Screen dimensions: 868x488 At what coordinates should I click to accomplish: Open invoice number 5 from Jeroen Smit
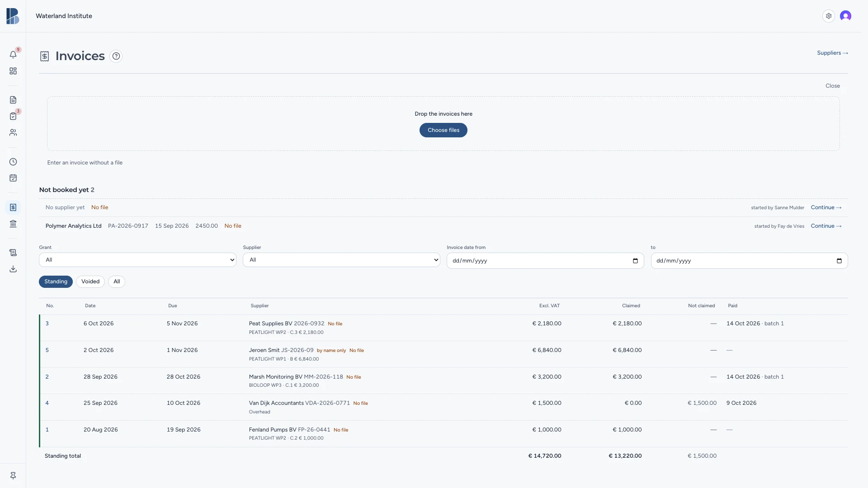pos(47,350)
